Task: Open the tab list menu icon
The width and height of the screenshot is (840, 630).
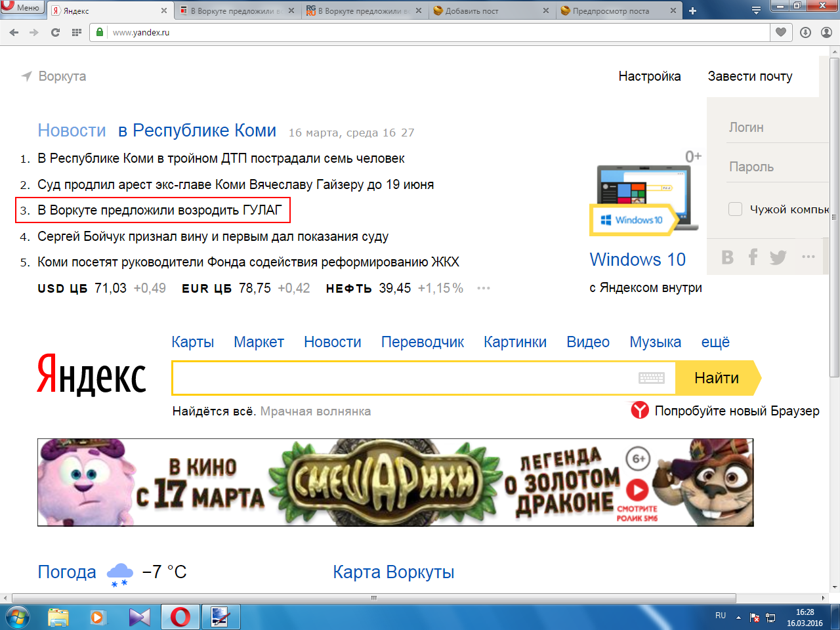Action: [x=756, y=10]
